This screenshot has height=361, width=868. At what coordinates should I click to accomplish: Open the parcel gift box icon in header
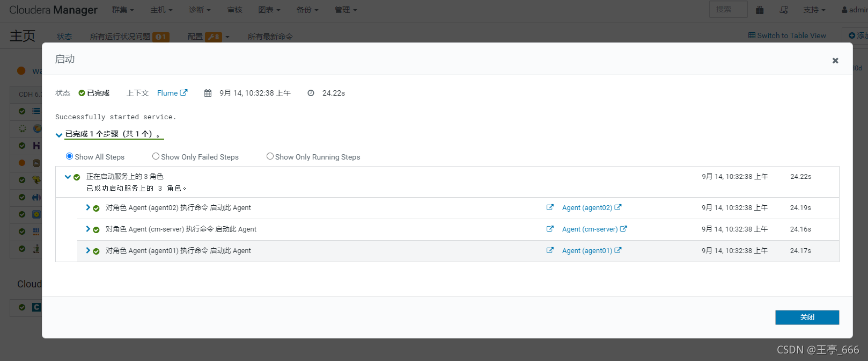[x=760, y=10]
